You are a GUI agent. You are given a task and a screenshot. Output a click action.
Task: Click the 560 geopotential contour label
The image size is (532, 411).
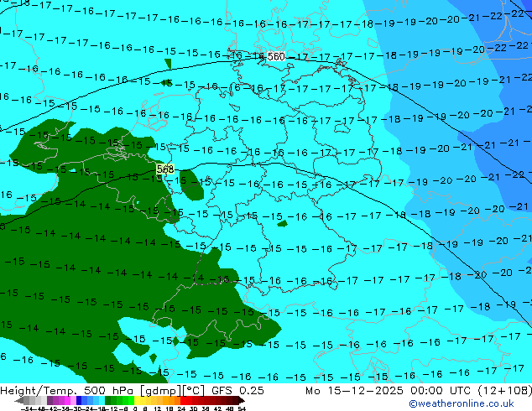276,56
